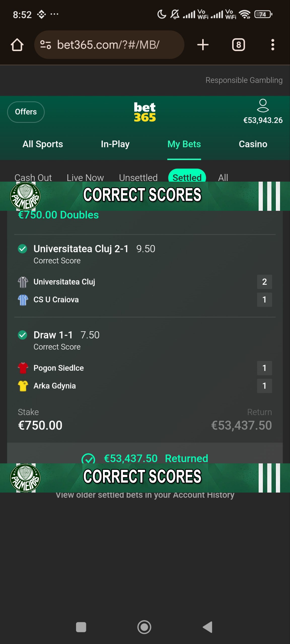Tap site settings icon in address bar
Viewport: 290px width, 644px height.
pos(46,45)
